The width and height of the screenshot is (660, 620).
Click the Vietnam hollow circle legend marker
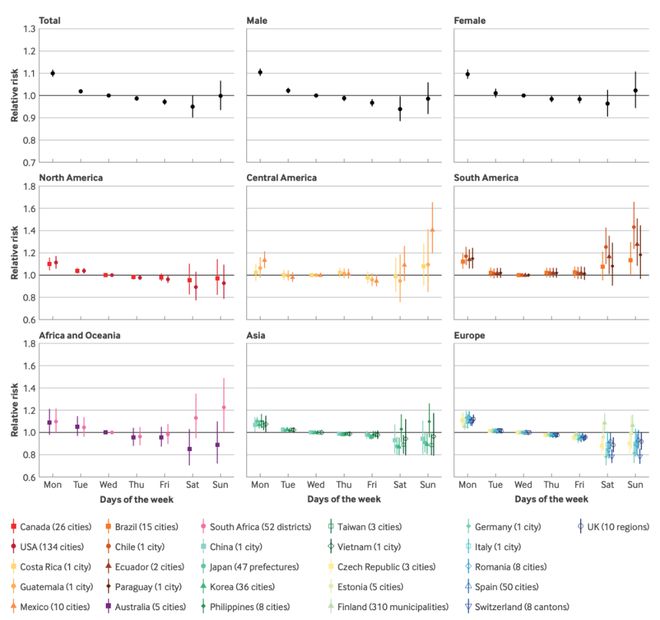pyautogui.click(x=331, y=546)
